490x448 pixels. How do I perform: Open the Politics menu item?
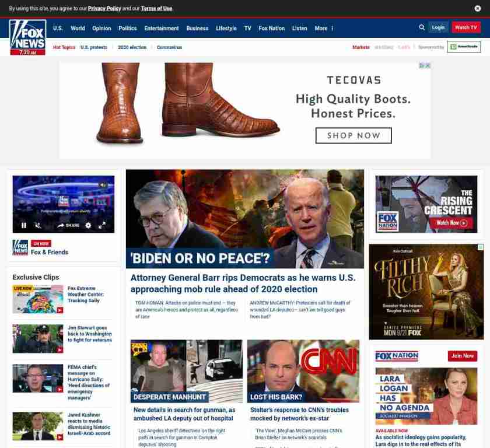127,28
